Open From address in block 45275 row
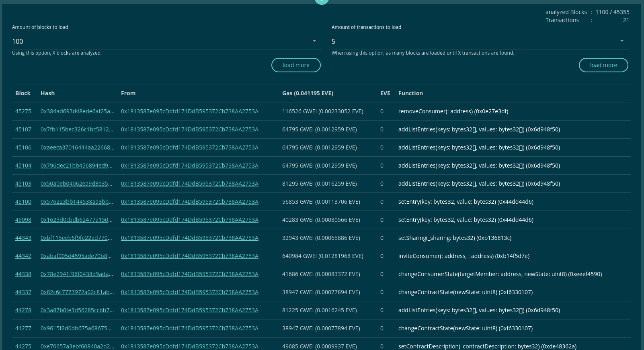644x350 pixels. (190, 111)
